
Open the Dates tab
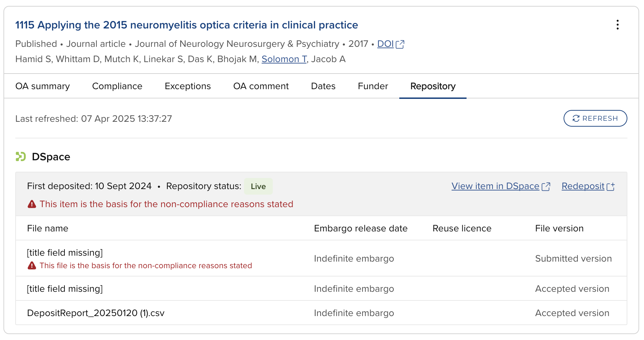click(x=323, y=86)
